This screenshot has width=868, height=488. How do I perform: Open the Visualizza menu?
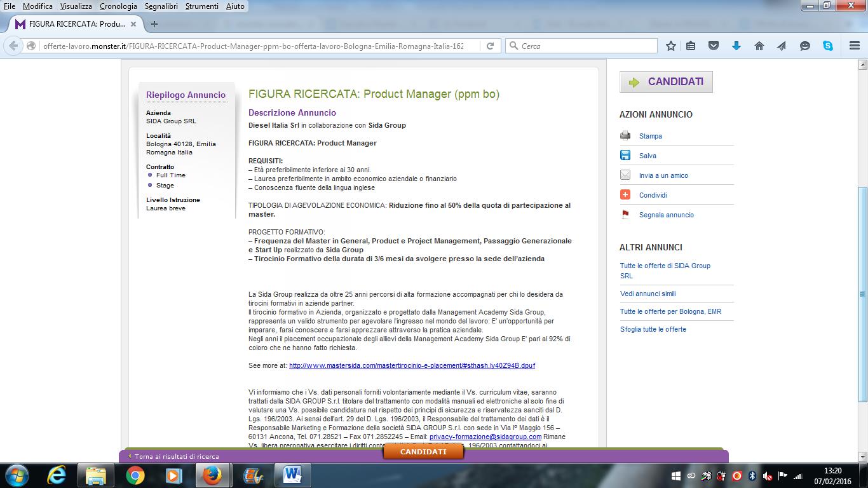tap(76, 6)
